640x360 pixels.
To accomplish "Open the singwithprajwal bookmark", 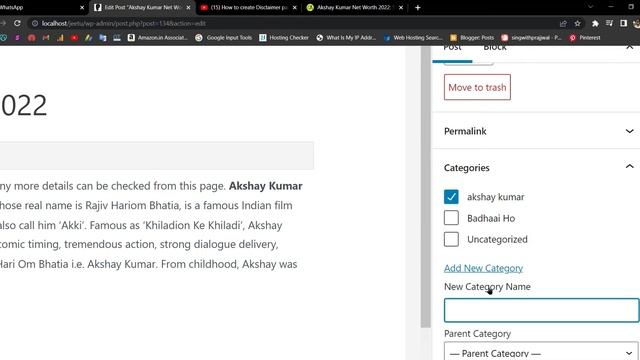I will click(531, 38).
